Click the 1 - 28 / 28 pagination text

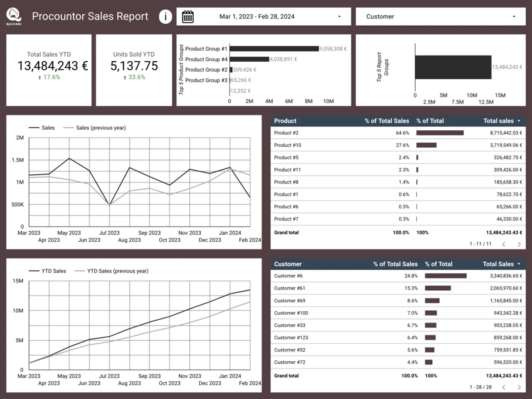point(481,387)
